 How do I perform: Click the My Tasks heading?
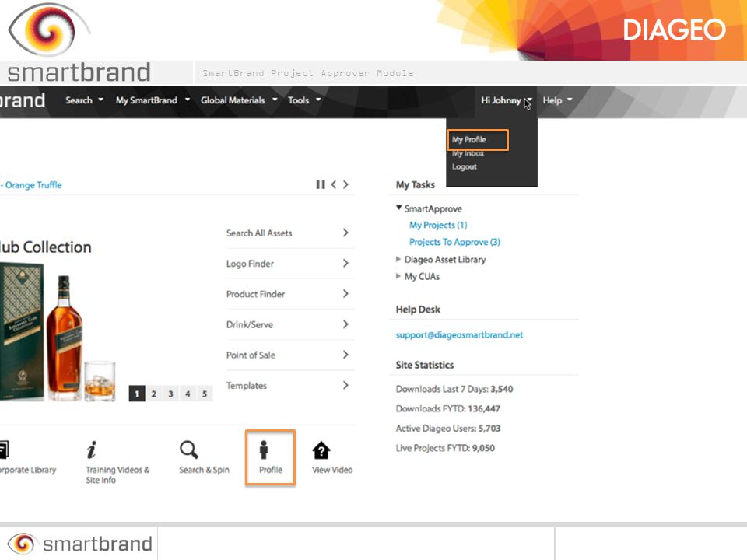click(x=415, y=185)
